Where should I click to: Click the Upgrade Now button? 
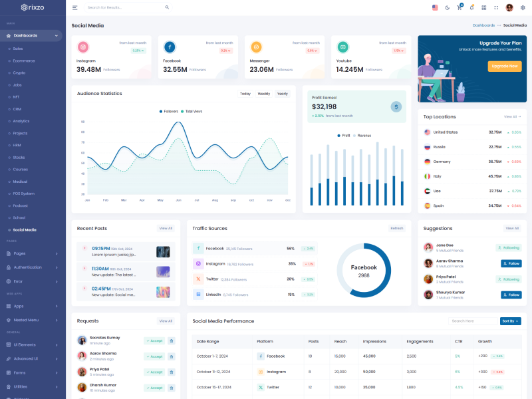504,66
